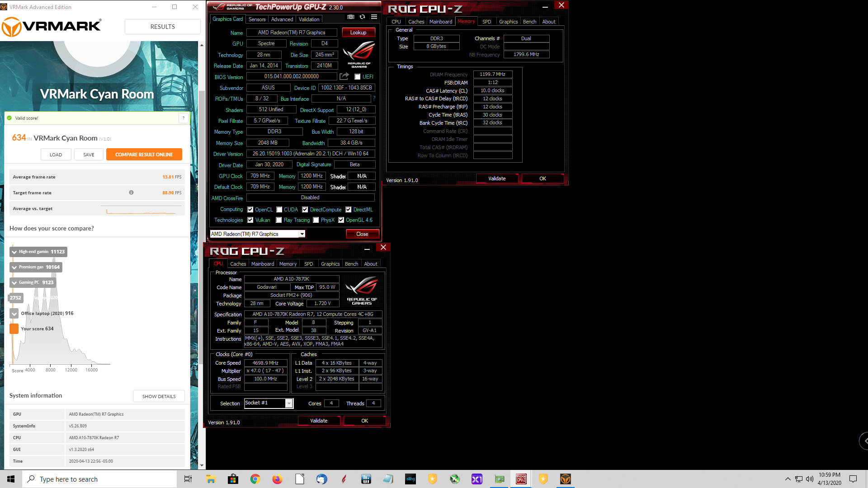Toggle the OpenGL 4.6 checkbox
This screenshot has width=868, height=488.
[341, 220]
